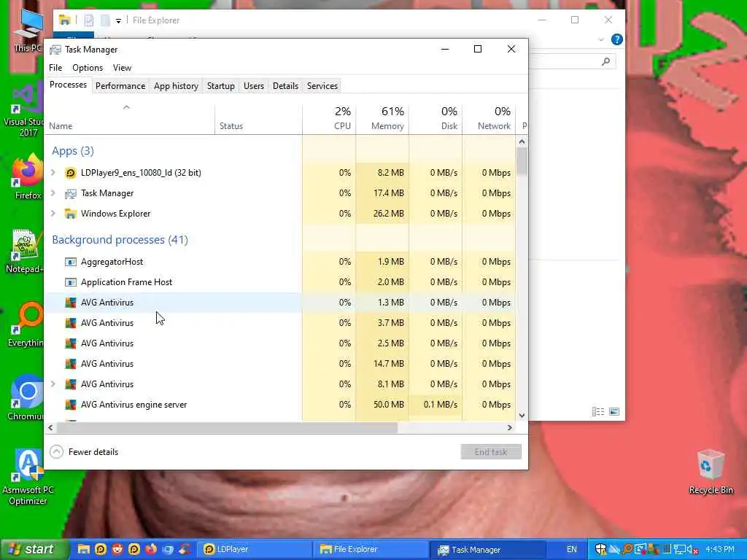This screenshot has height=560, width=747.
Task: Switch to the Users tab
Action: (x=253, y=86)
